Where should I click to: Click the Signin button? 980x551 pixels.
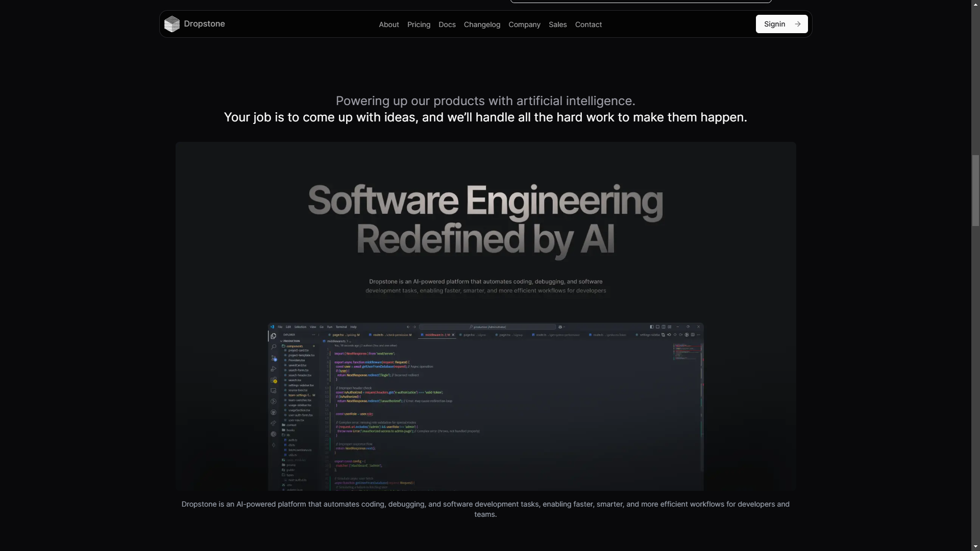[781, 24]
